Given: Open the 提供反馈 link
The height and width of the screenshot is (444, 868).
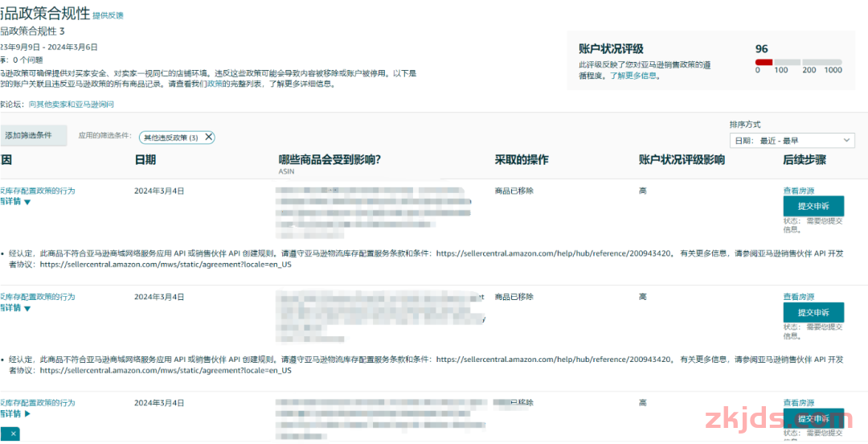Looking at the screenshot, I should coord(108,15).
